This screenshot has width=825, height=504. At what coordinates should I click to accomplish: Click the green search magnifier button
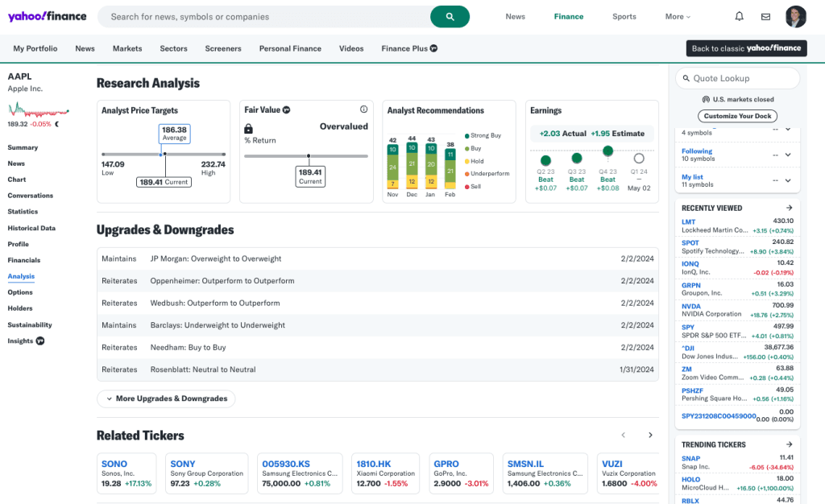click(x=450, y=17)
